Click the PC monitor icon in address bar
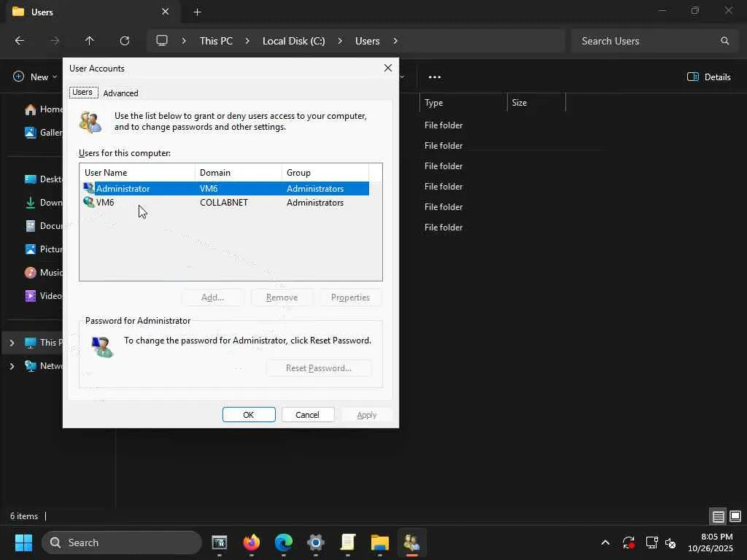The width and height of the screenshot is (747, 560). 162,41
